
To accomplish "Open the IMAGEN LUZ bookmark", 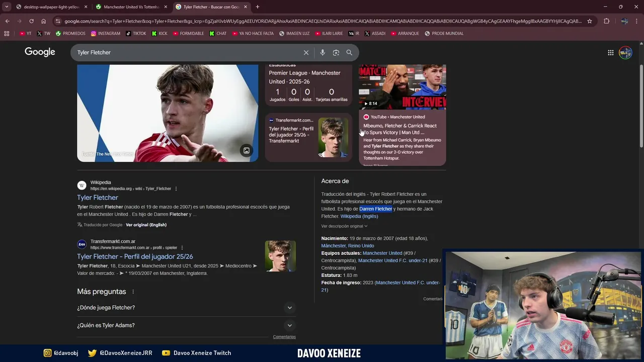I will 294,33.
